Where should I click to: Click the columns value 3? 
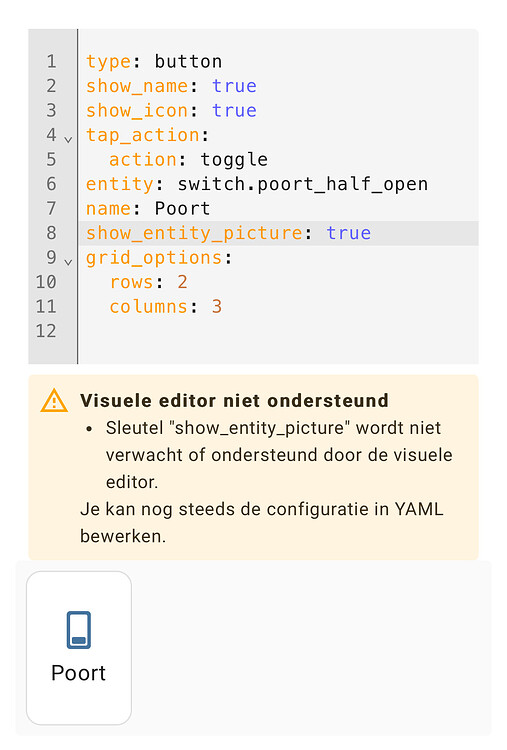pyautogui.click(x=217, y=307)
